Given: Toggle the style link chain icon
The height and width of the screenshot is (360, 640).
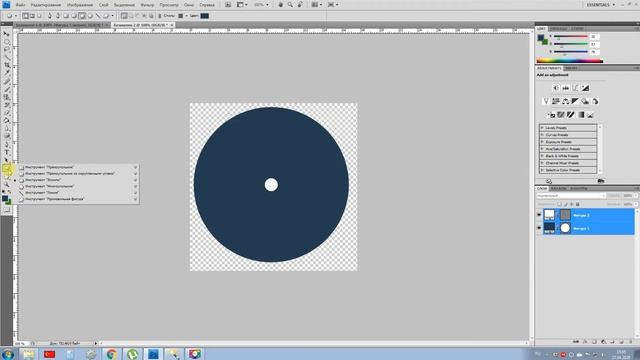Looking at the screenshot, I should tap(160, 16).
